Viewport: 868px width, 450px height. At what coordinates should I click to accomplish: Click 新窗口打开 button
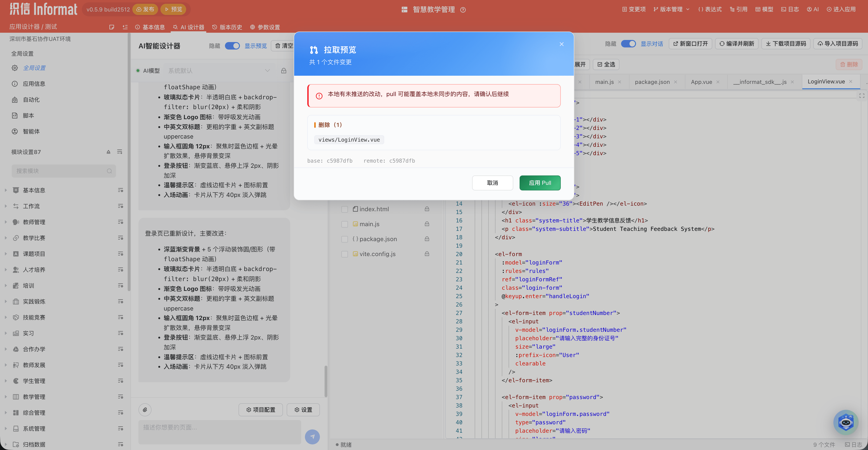tap(691, 44)
